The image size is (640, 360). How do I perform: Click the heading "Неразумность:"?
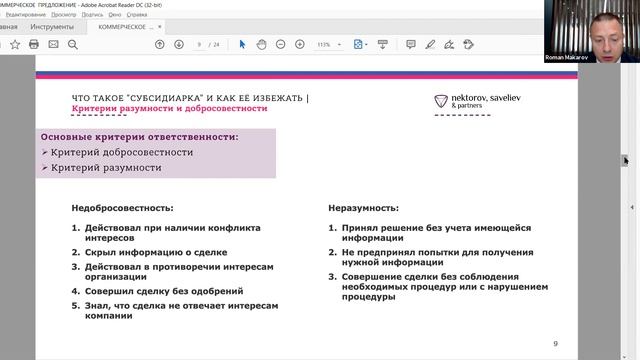point(364,208)
